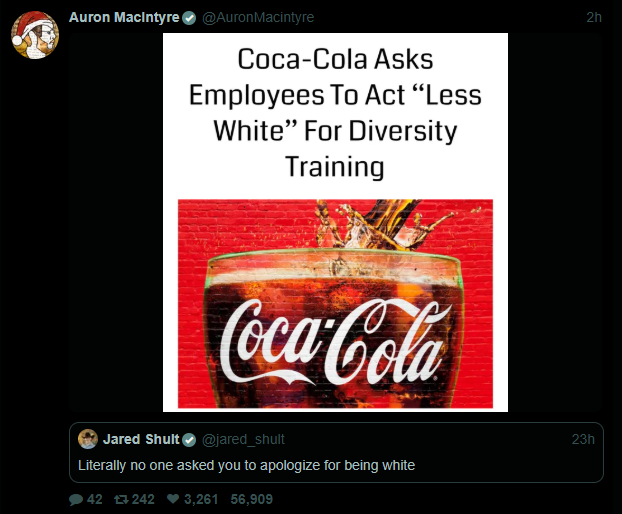
Task: View the 242 retweets count
Action: (143, 499)
